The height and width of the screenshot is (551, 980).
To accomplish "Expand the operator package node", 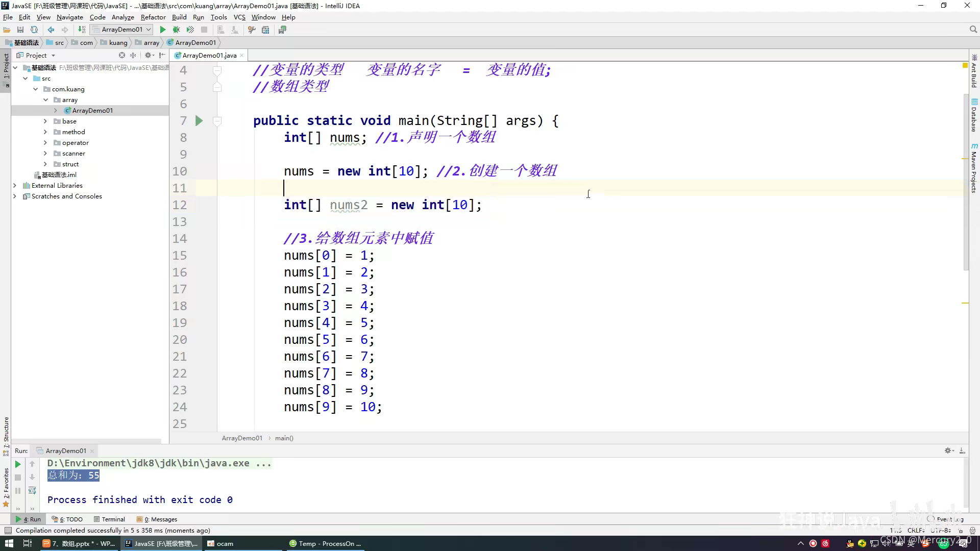I will pos(45,143).
